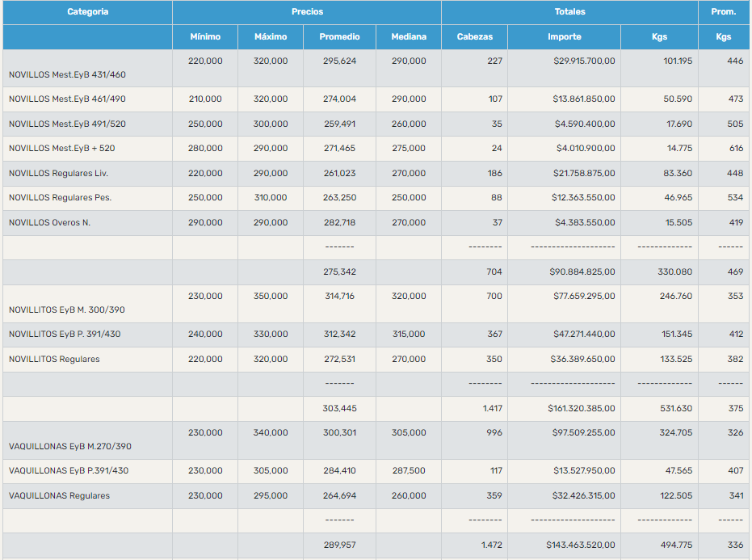
Task: Select the Máximo column header
Action: (271, 37)
